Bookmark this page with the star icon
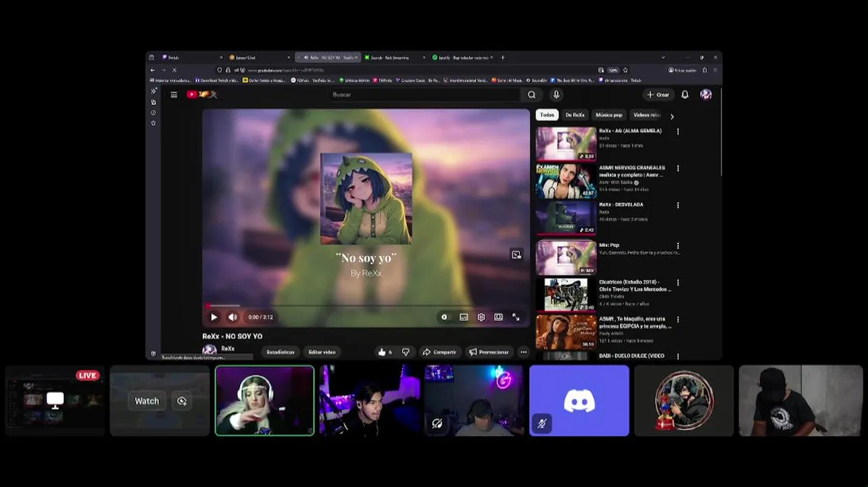The width and height of the screenshot is (868, 487). (x=625, y=70)
